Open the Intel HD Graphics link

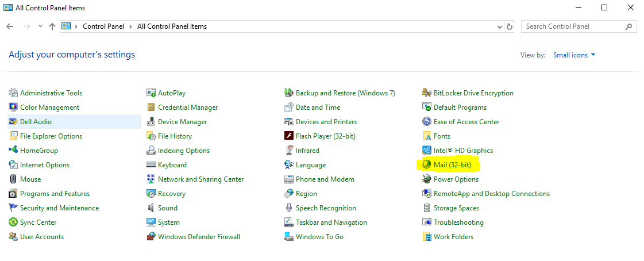point(463,151)
